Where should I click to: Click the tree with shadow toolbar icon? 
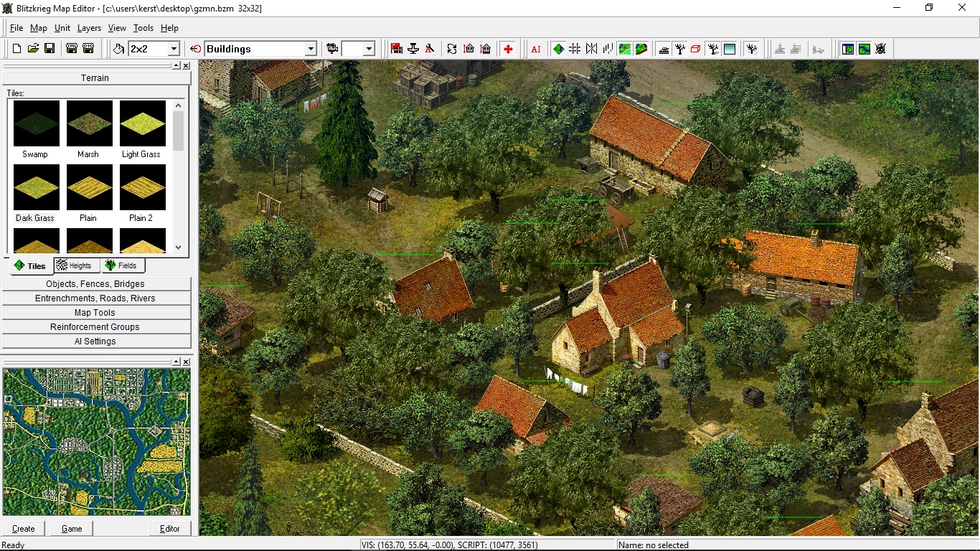tap(713, 49)
